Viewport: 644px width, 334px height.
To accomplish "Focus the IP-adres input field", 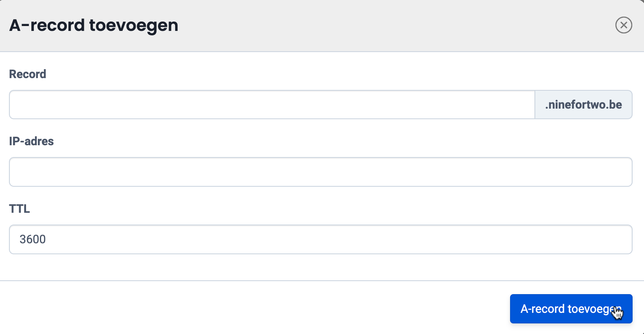I will 320,172.
